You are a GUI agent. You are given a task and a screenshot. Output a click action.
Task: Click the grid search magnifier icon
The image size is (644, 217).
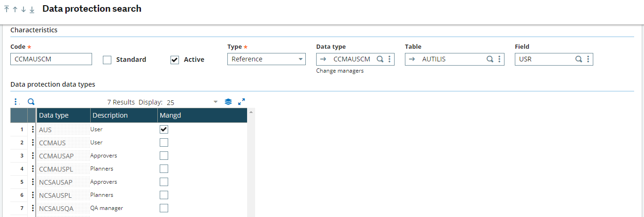(x=31, y=102)
